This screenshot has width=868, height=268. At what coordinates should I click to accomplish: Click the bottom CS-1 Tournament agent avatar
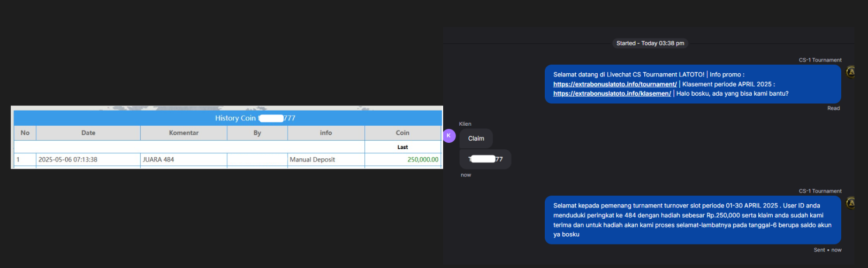pos(851,203)
